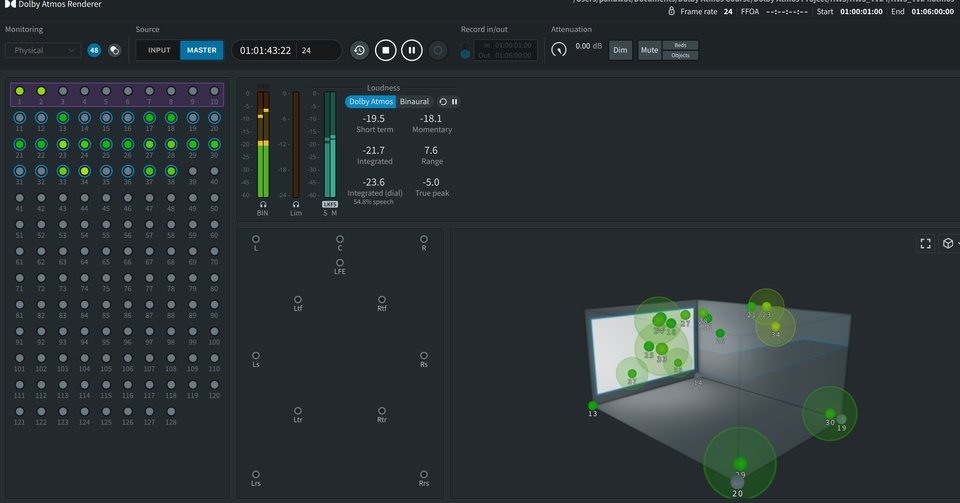Viewport: 960px width, 503px height.
Task: Click object 29 in the 3D room view
Action: tap(740, 464)
